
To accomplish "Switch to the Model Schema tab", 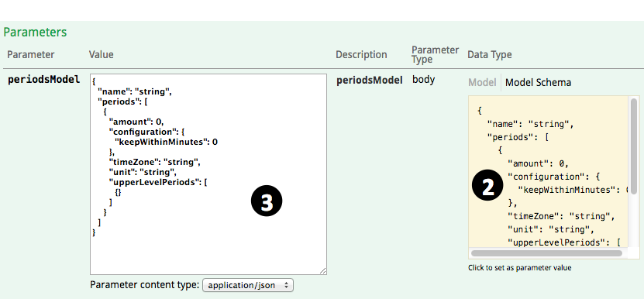I will point(538,83).
